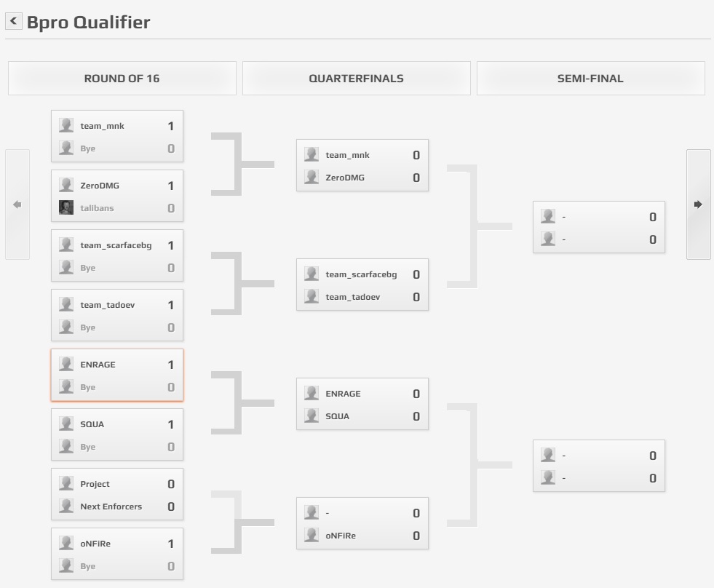Viewport: 714px width, 588px height.
Task: Click the talibans team avatar image
Action: coord(66,207)
